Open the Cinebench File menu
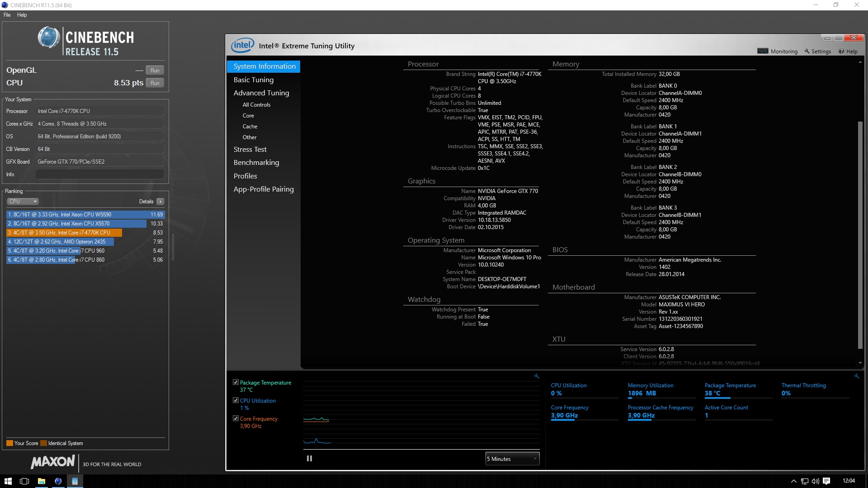The height and width of the screenshot is (488, 868). [7, 15]
